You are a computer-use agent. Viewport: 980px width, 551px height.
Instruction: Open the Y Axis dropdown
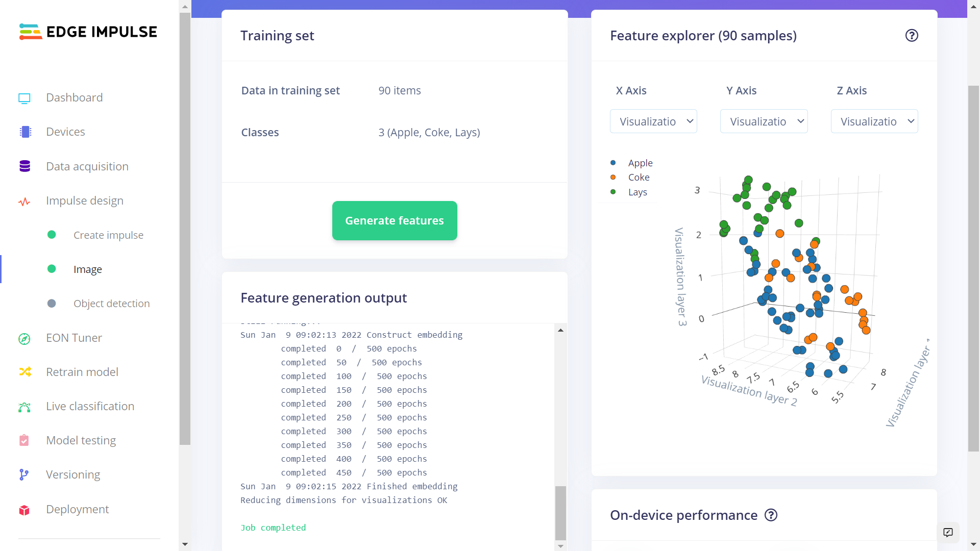pos(764,121)
